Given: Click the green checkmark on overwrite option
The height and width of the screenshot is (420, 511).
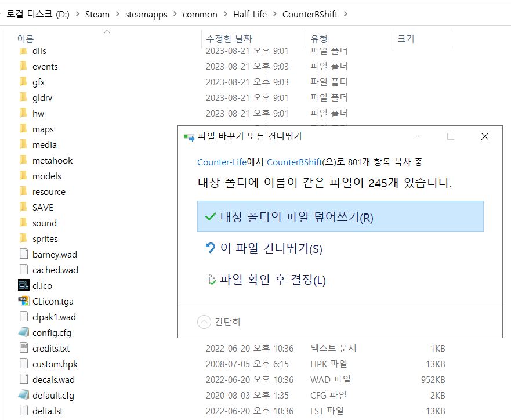Looking at the screenshot, I should (211, 216).
